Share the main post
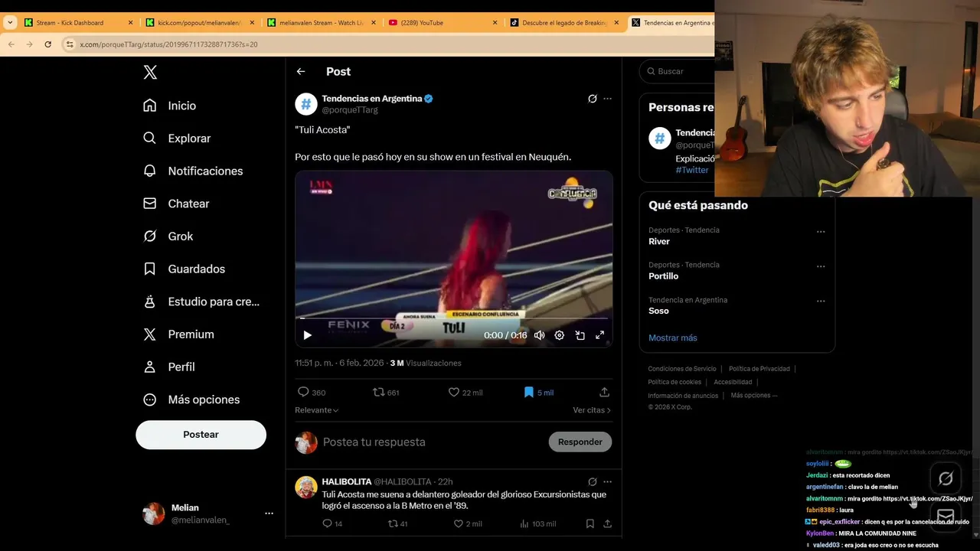Image resolution: width=980 pixels, height=551 pixels. pos(604,392)
